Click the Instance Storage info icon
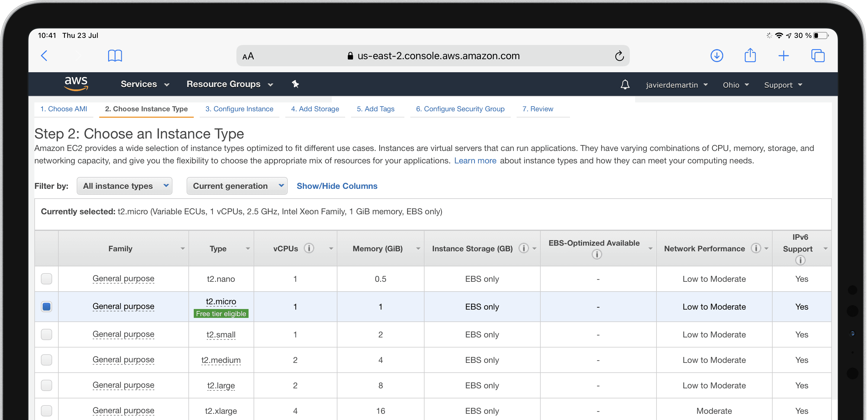Image resolution: width=868 pixels, height=420 pixels. [x=523, y=248]
